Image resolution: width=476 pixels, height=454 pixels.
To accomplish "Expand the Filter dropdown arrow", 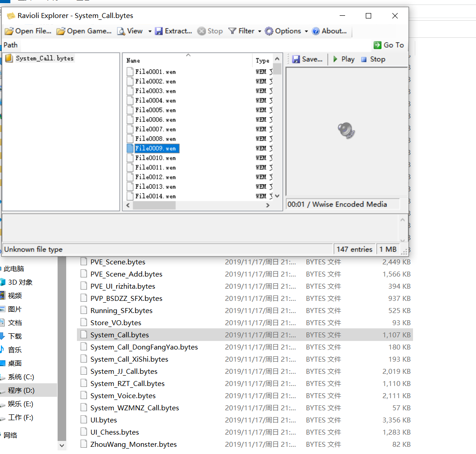I will 260,31.
